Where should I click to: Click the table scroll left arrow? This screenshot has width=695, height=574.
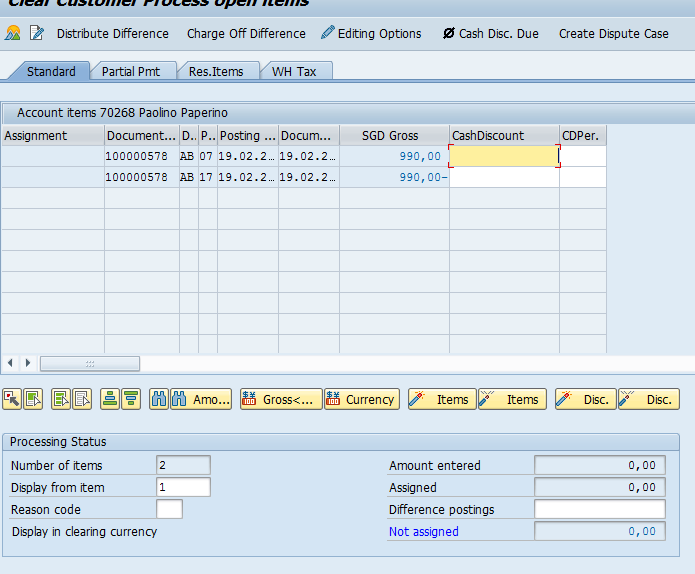click(10, 363)
